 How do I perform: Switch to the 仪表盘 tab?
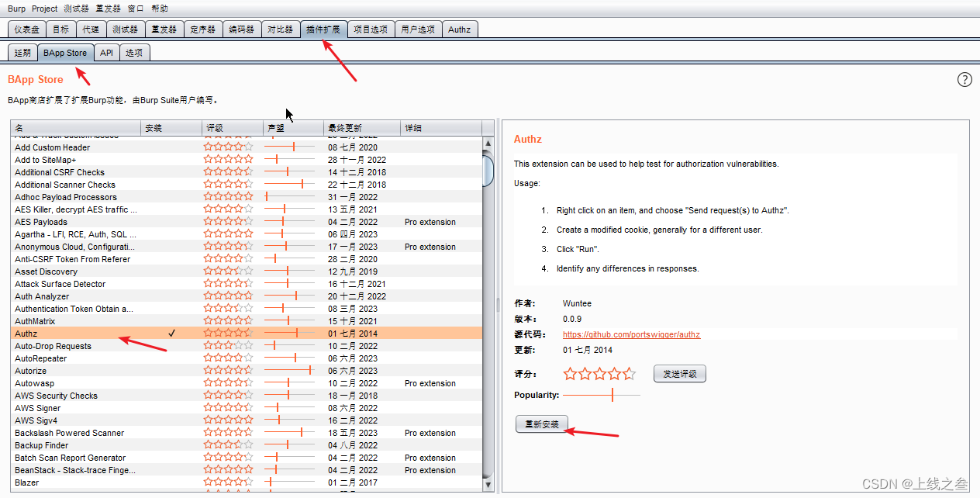[26, 29]
